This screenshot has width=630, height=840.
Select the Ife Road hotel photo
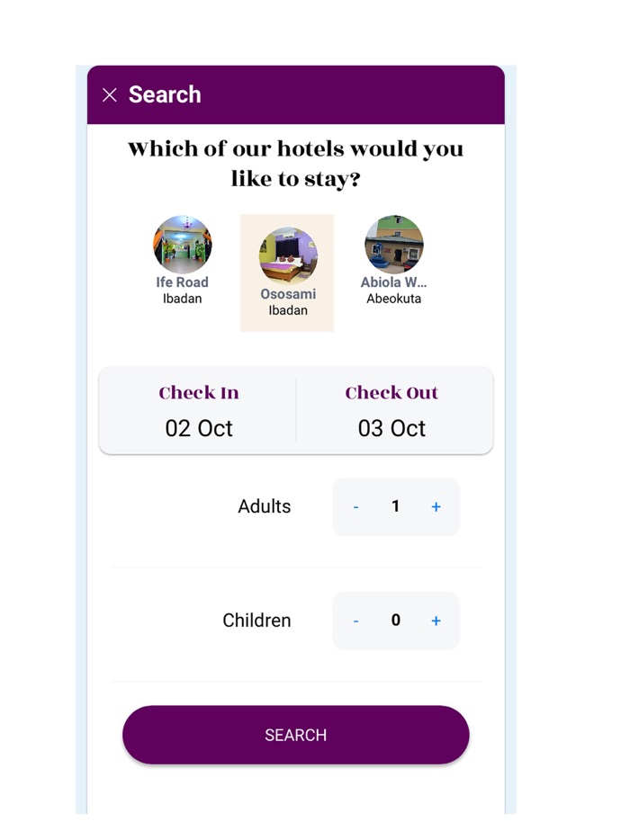[x=183, y=245]
